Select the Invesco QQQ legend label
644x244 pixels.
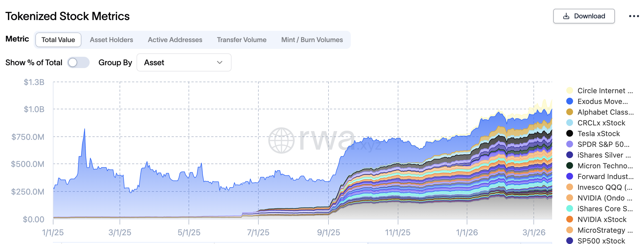605,187
